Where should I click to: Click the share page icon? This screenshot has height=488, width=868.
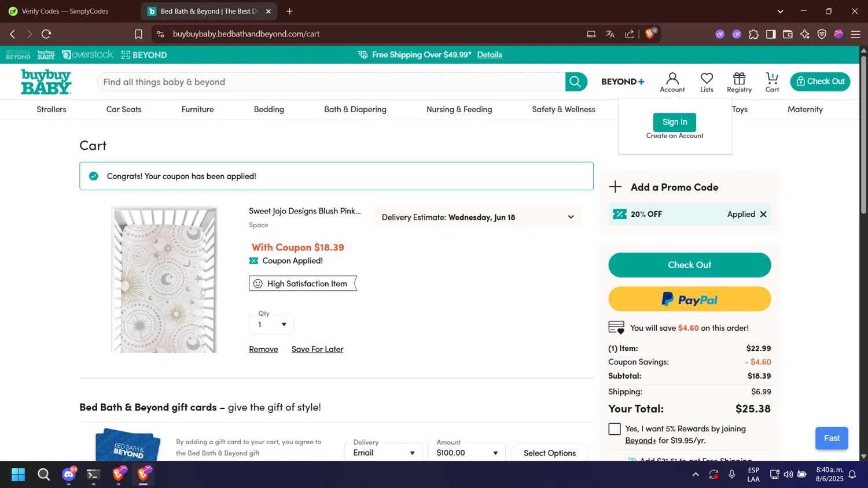pyautogui.click(x=630, y=34)
